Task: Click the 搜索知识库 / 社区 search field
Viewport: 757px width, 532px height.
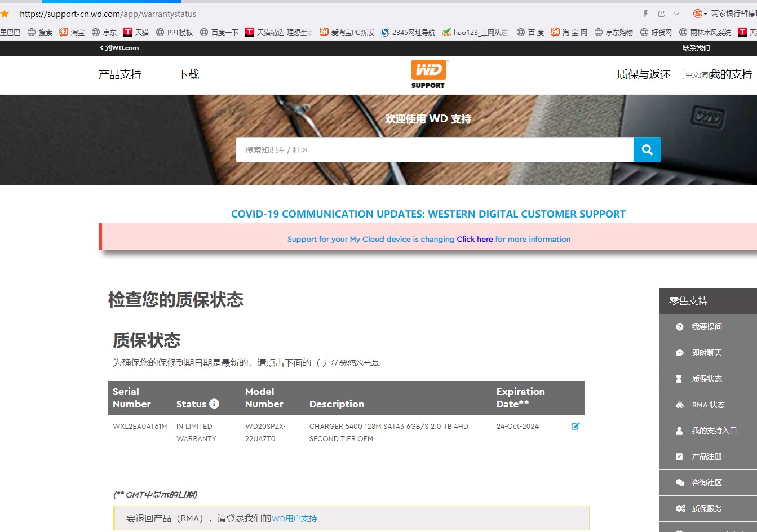Action: [435, 149]
